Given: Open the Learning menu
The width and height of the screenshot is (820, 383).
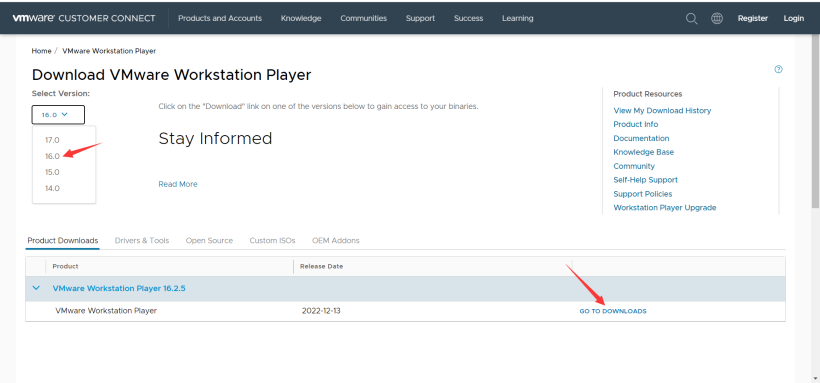Looking at the screenshot, I should (x=518, y=18).
